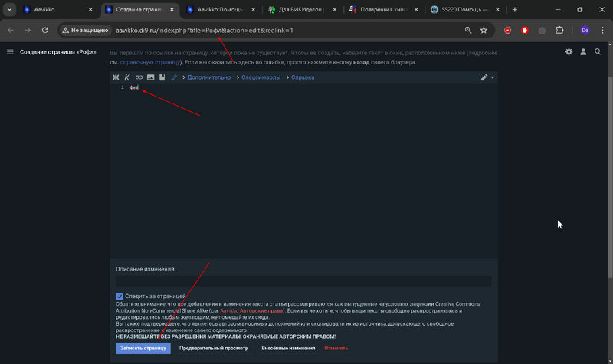
Task: Click Предварительный просмотр button
Action: click(x=214, y=348)
